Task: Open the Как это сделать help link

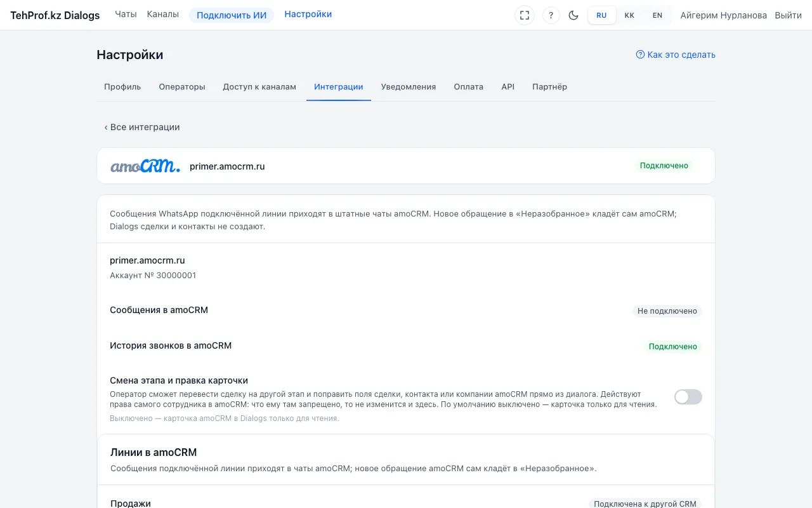Action: coord(676,55)
